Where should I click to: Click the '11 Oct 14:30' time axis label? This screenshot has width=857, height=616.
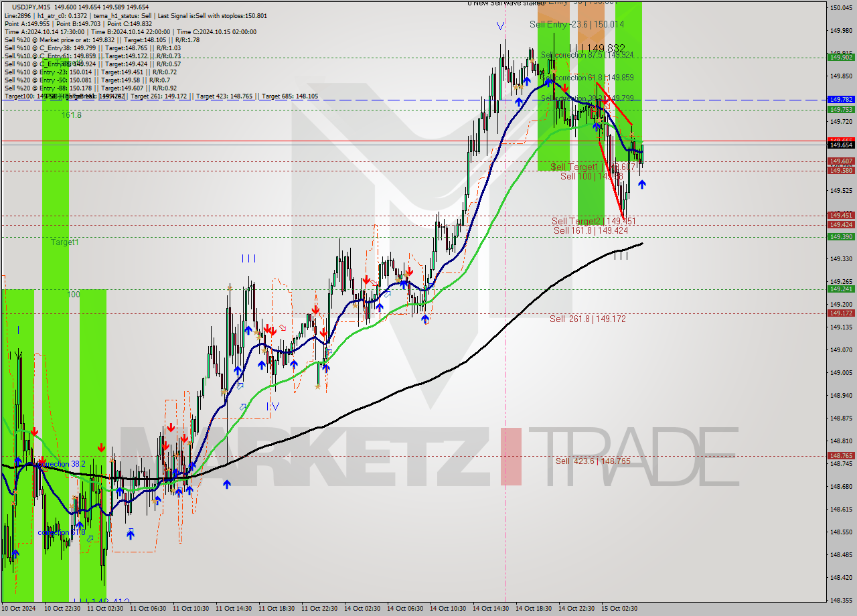click(234, 609)
